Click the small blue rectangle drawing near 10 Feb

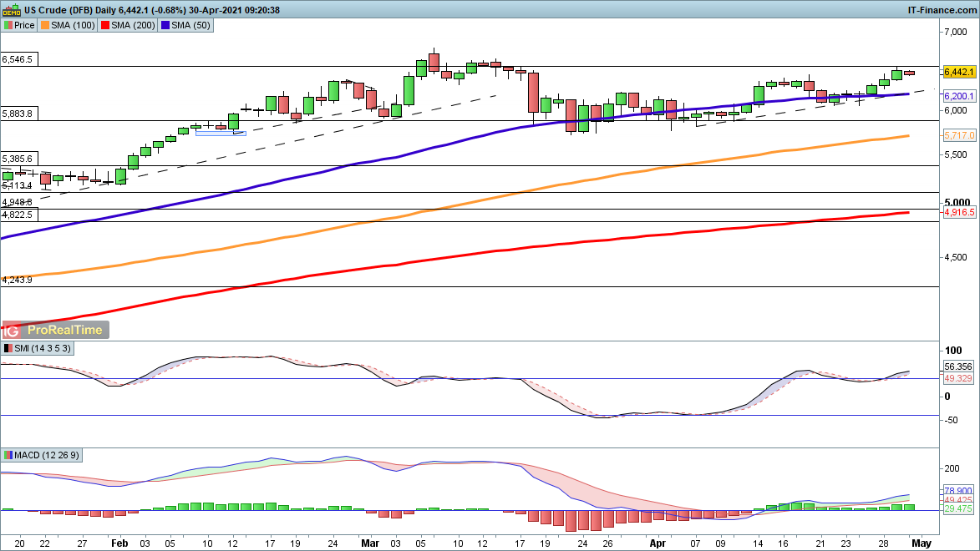click(x=221, y=133)
